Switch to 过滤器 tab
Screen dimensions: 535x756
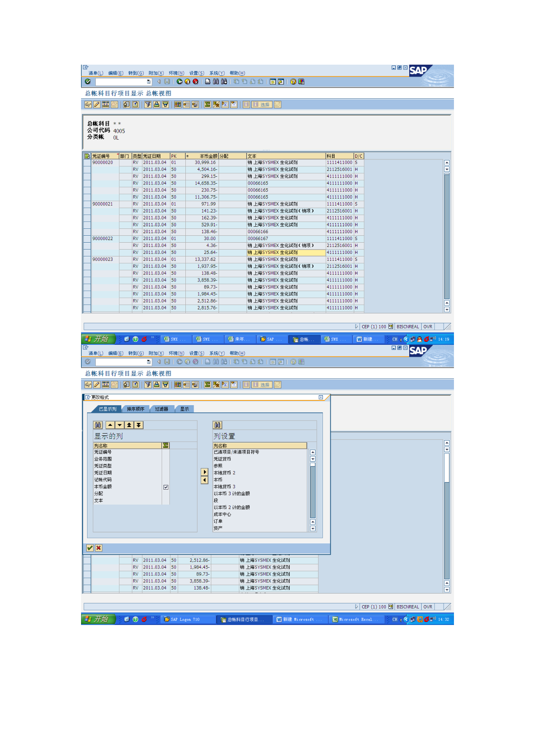(162, 409)
